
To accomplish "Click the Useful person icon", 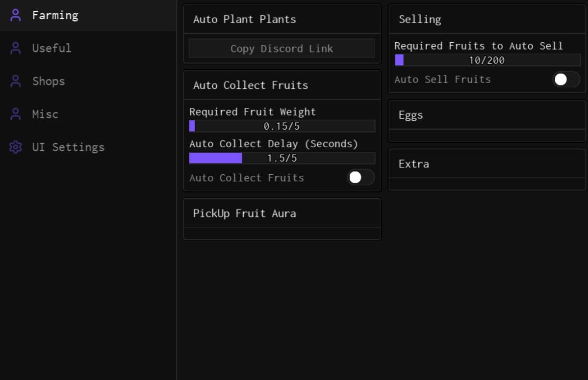I will click(x=15, y=48).
